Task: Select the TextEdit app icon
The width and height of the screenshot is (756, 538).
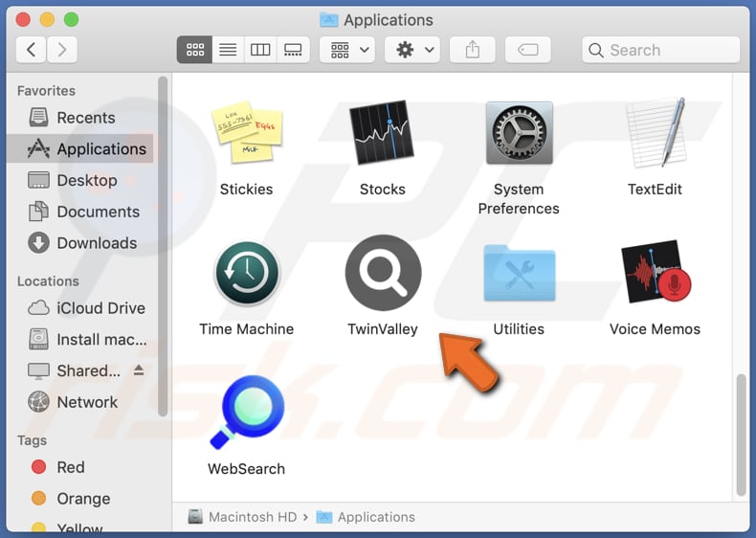Action: tap(655, 132)
